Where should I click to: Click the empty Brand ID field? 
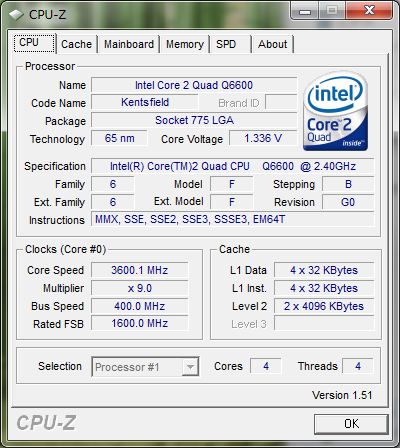[281, 102]
